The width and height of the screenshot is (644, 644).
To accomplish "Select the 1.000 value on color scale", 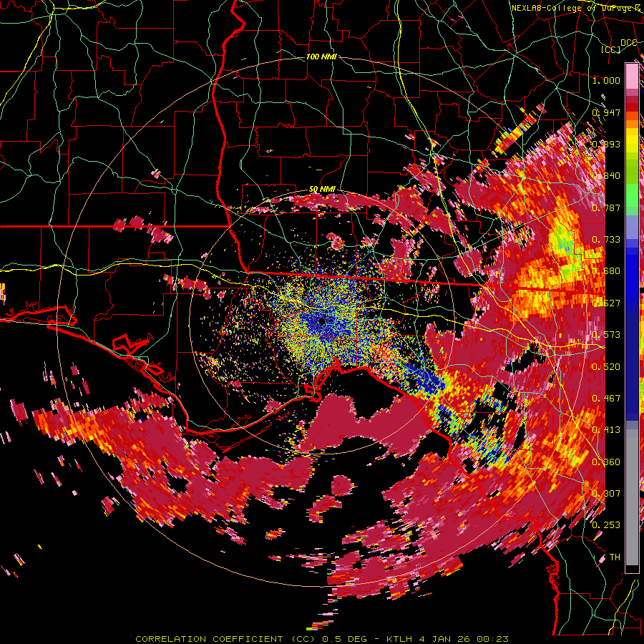I will pos(606,80).
